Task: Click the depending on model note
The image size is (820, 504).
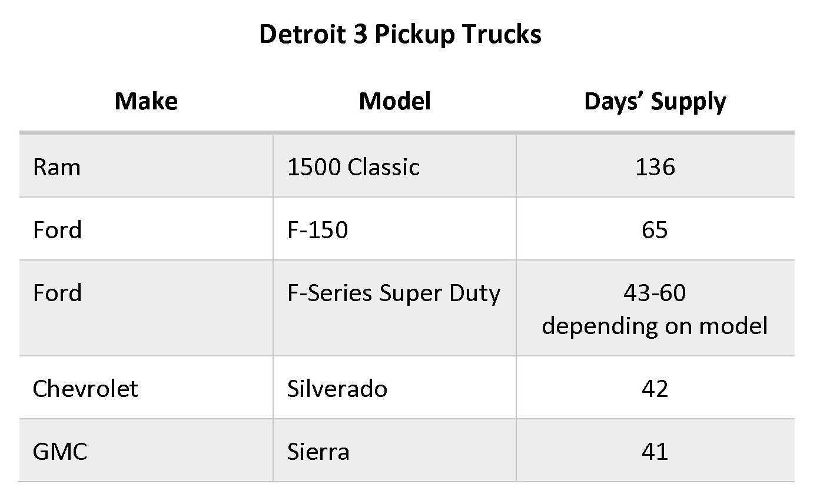Action: click(x=655, y=326)
